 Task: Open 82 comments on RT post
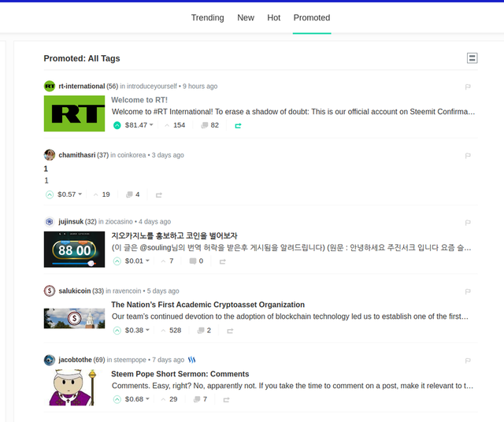[x=210, y=125]
